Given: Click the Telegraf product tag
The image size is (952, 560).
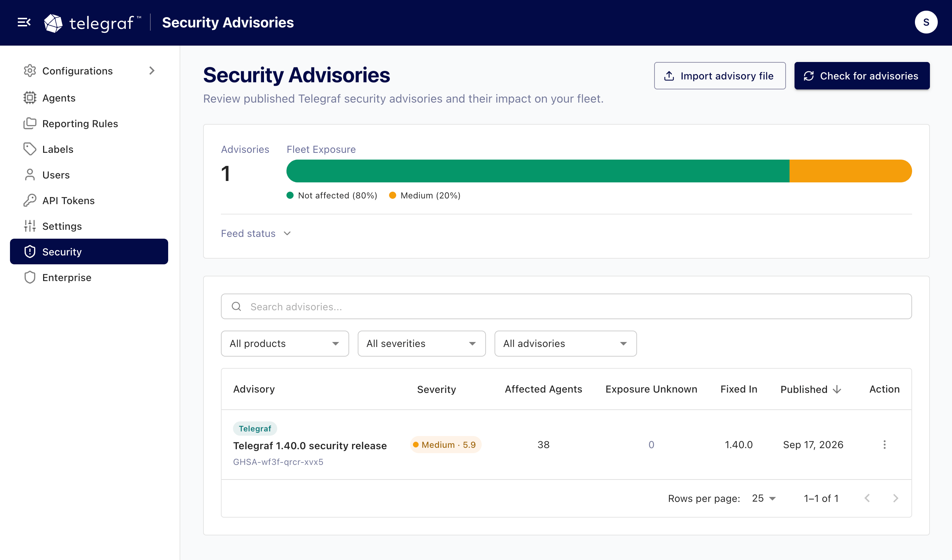Looking at the screenshot, I should point(255,429).
